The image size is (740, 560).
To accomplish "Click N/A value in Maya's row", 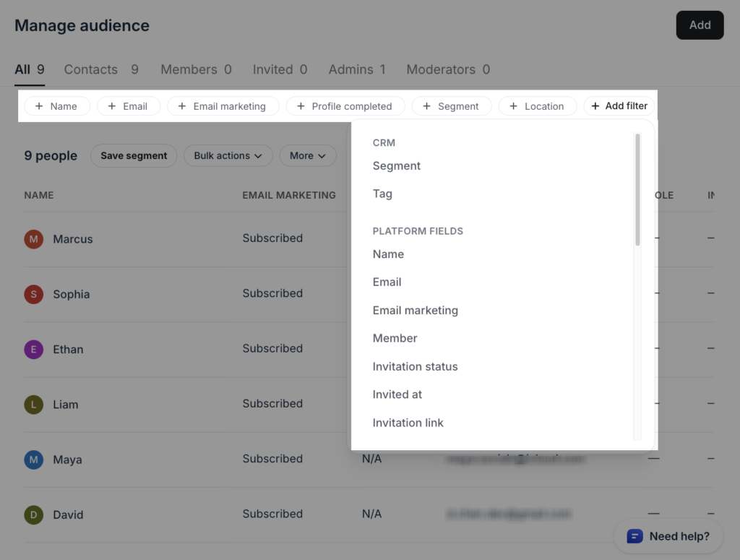I will point(372,459).
